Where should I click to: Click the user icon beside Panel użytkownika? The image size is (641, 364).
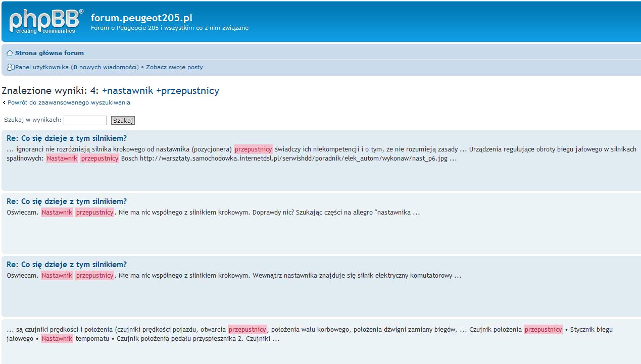[x=10, y=67]
